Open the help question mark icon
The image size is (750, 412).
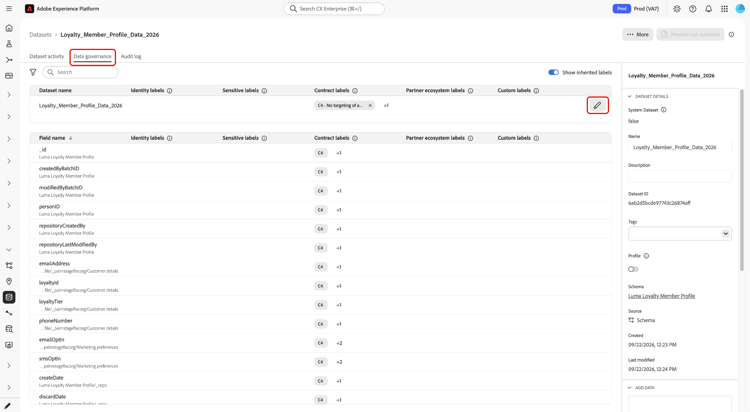tap(693, 9)
